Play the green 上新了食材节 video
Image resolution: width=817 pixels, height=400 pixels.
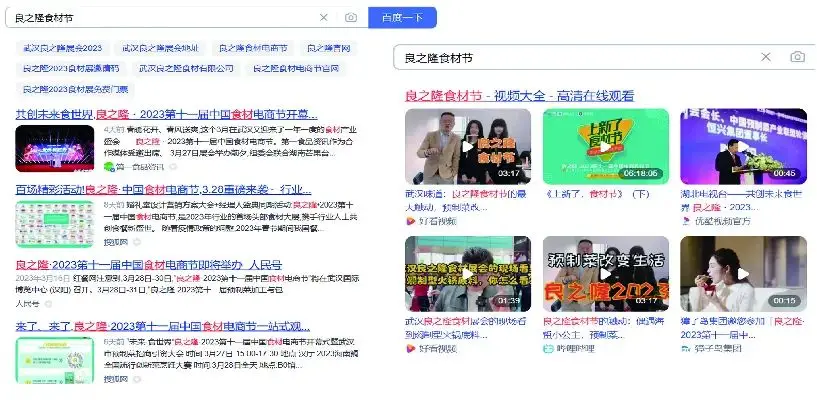(605, 146)
